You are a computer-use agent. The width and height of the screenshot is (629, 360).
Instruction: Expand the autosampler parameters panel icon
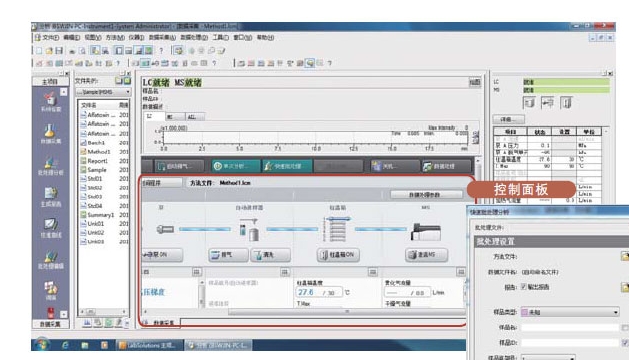click(x=284, y=272)
